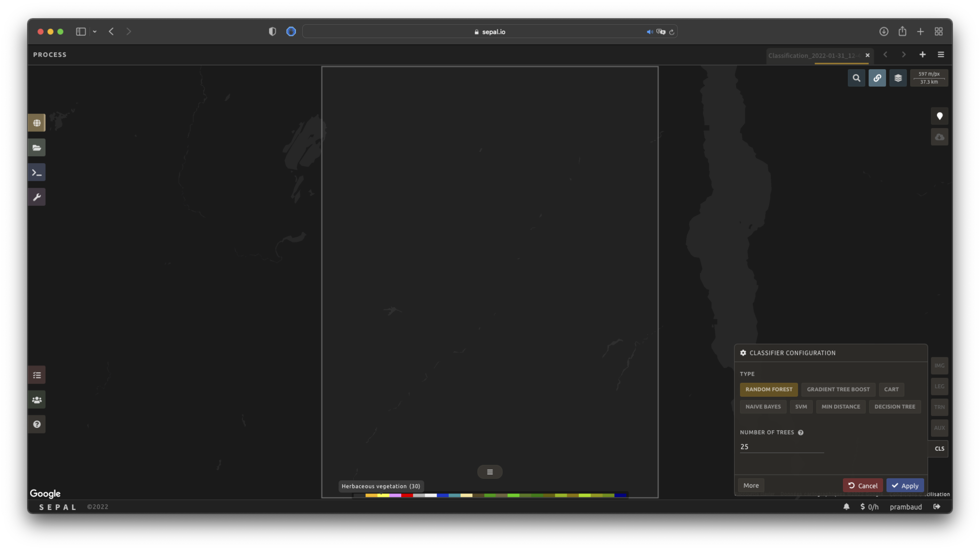This screenshot has width=980, height=550.
Task: Select the Gradient Tree Boost classifier type
Action: 838,389
